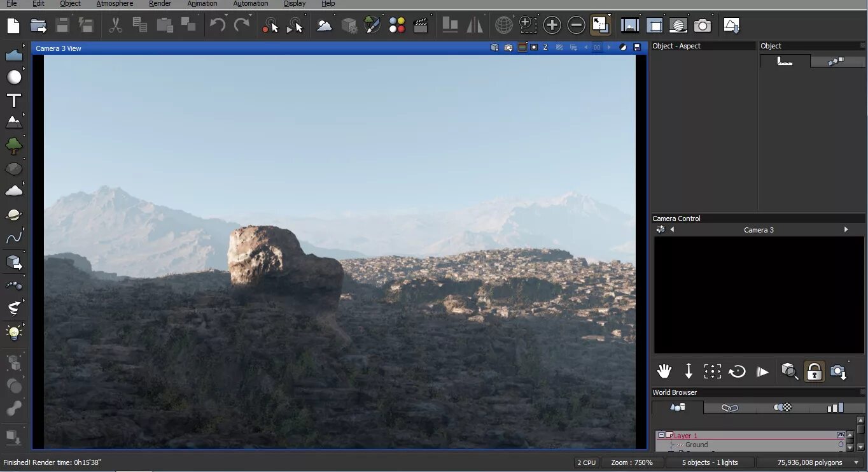
Task: Go to next camera arrow in Camera Control
Action: point(846,229)
